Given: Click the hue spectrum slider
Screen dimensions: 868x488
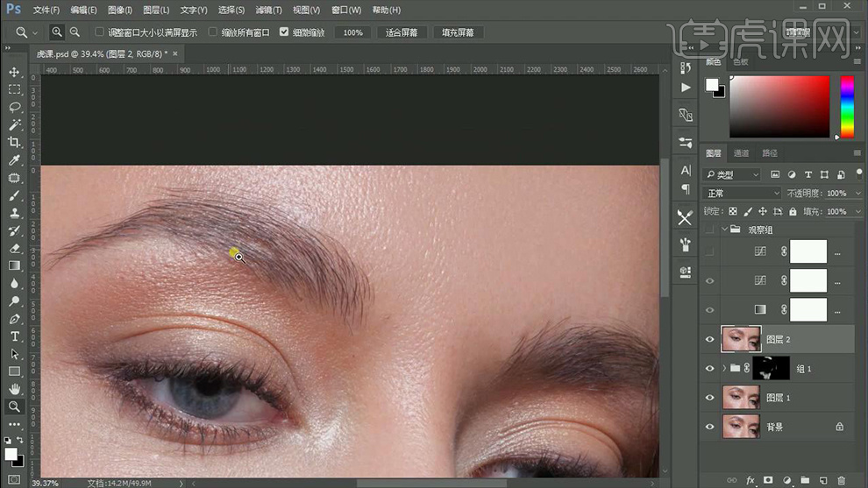Looking at the screenshot, I should [847, 107].
